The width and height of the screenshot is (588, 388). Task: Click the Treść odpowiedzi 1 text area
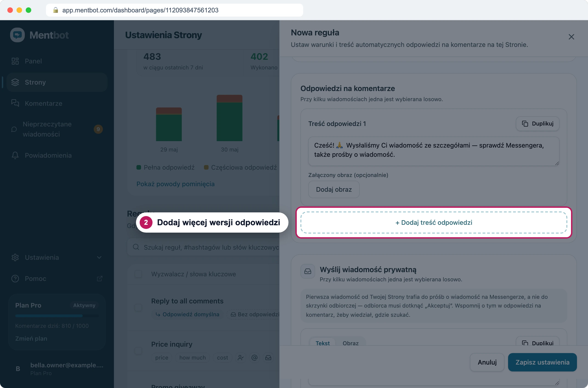click(x=434, y=151)
